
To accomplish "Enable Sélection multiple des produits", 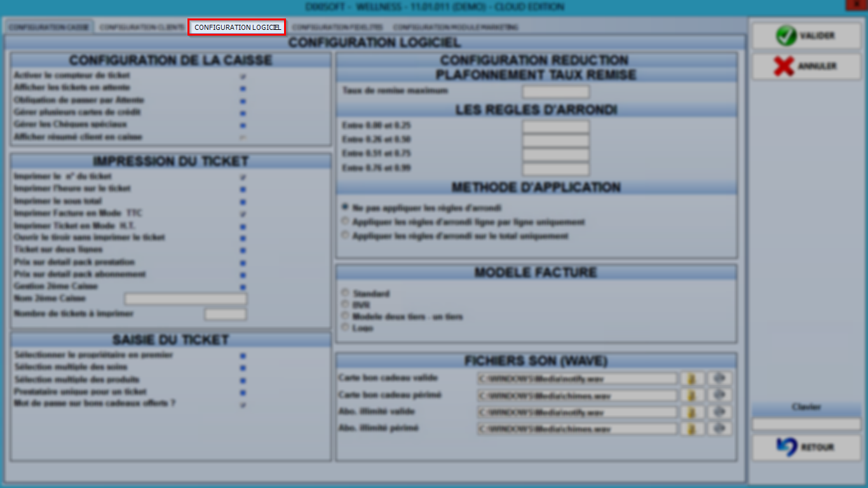I will pyautogui.click(x=243, y=381).
